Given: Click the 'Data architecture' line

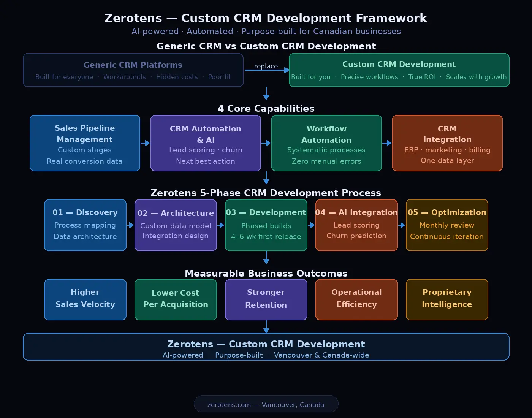Looking at the screenshot, I should tap(85, 237).
